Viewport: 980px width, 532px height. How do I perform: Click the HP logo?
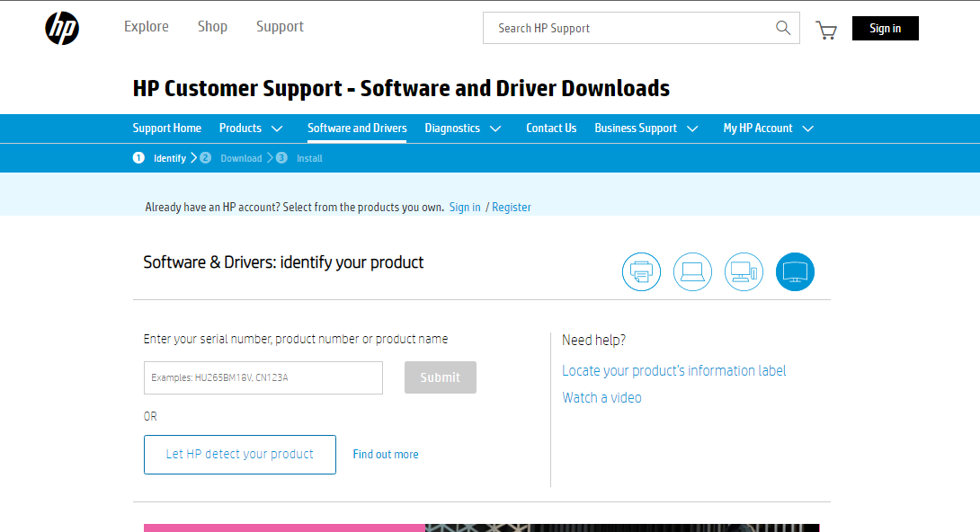[62, 29]
